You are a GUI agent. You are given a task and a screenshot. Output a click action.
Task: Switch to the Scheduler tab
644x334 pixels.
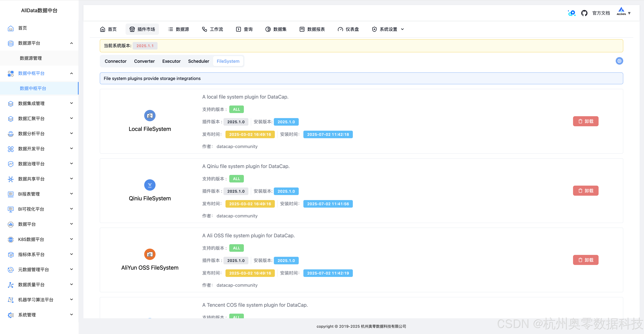pos(199,61)
